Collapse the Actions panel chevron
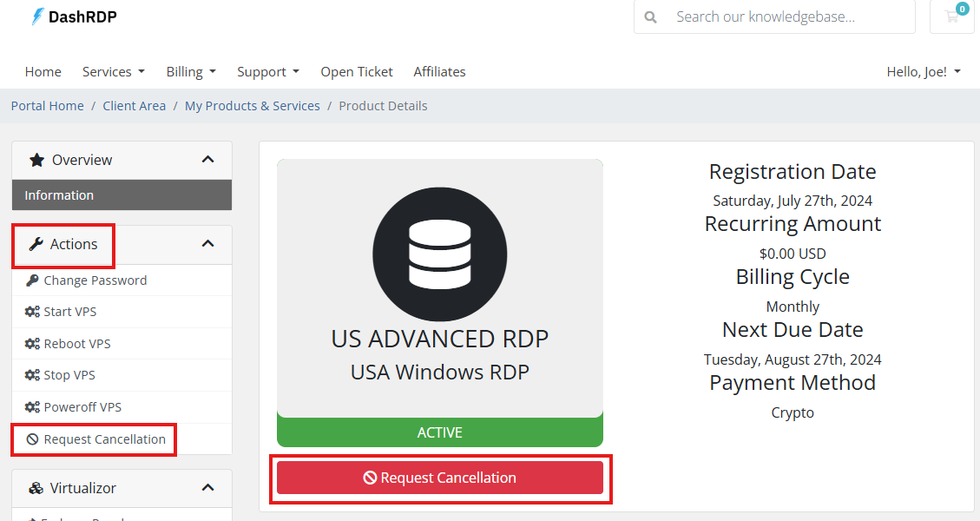Viewport: 980px width, 521px height. pos(207,244)
